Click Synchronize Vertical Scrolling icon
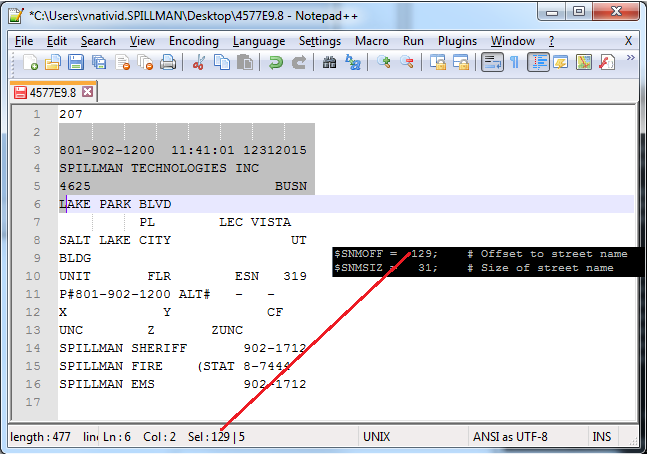 pos(438,63)
